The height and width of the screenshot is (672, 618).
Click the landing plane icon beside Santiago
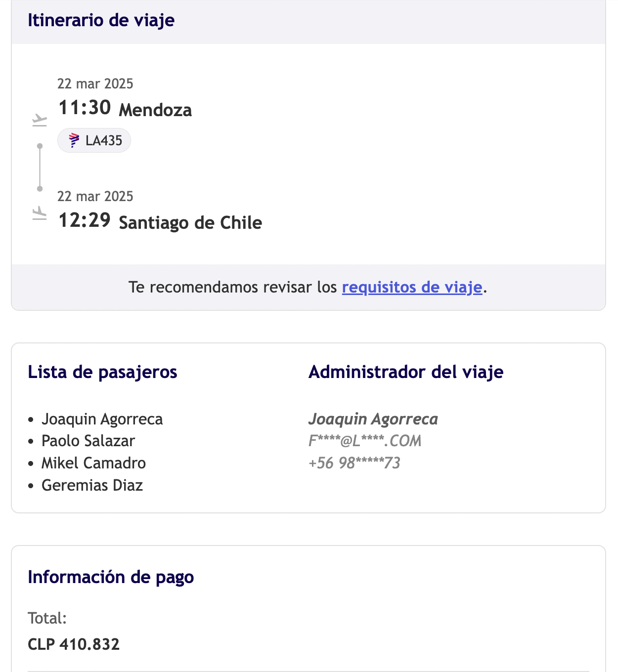tap(40, 213)
